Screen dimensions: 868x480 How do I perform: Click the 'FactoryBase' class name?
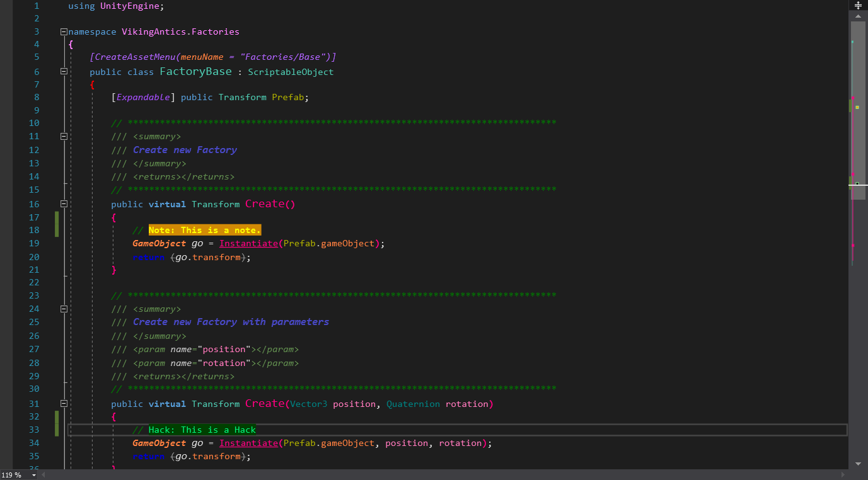[195, 71]
